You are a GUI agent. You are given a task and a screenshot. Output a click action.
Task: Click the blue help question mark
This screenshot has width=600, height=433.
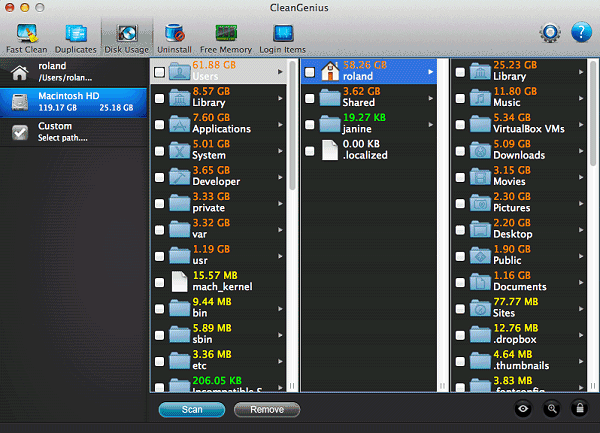tap(581, 33)
